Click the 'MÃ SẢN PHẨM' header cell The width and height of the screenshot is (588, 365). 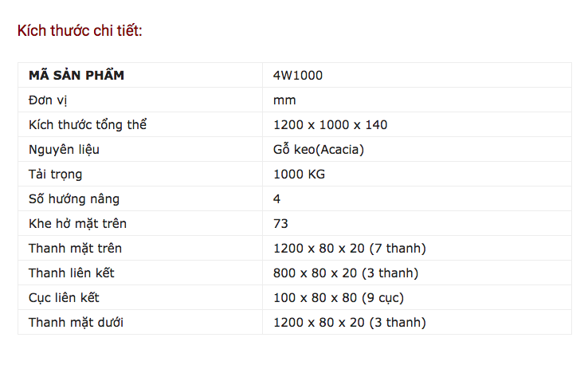point(76,76)
